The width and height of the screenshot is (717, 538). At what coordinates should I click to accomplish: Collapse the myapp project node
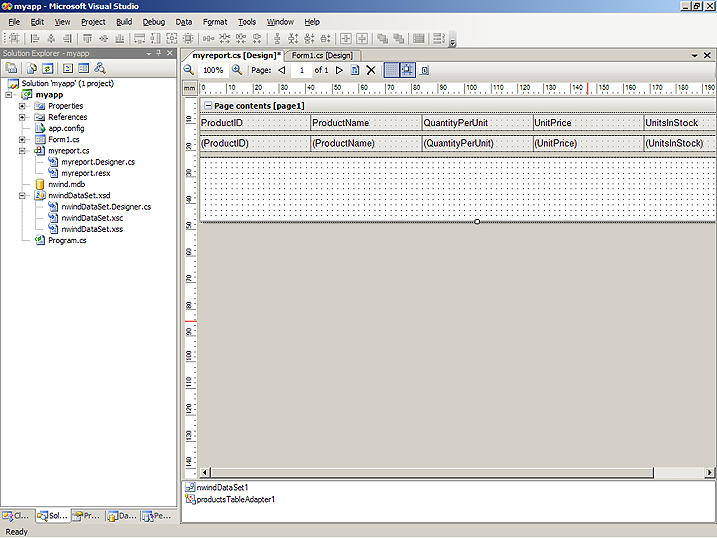pyautogui.click(x=9, y=95)
